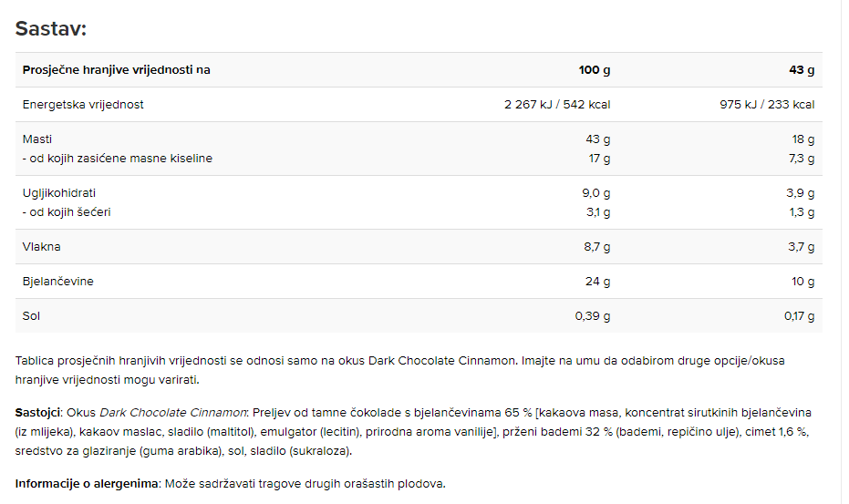This screenshot has width=849, height=504.
Task: Click the Dark Chocolate Cinnamon italic text
Action: [172, 413]
